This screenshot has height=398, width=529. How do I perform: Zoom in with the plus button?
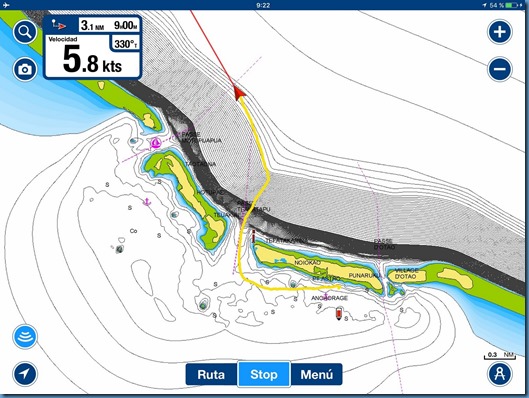coord(500,32)
